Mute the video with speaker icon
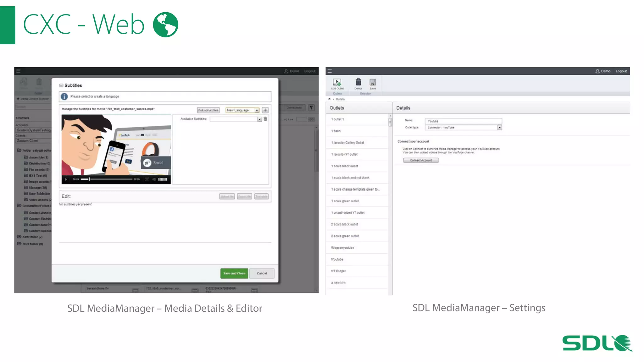 154,179
